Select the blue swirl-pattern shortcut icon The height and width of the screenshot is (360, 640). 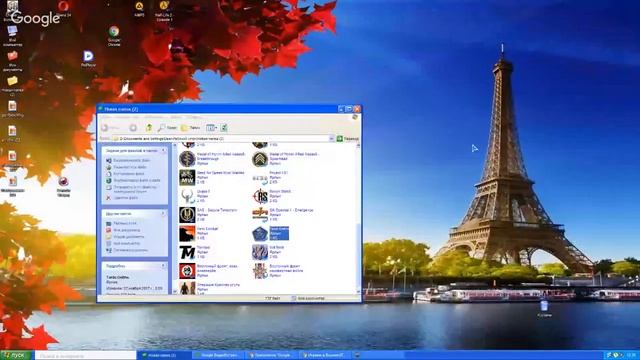pos(260,252)
